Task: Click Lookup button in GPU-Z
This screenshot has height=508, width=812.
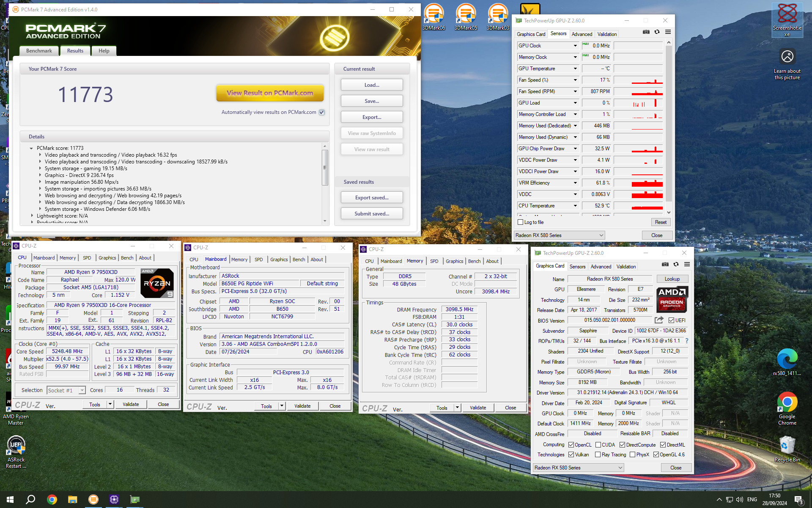Action: tap(672, 279)
